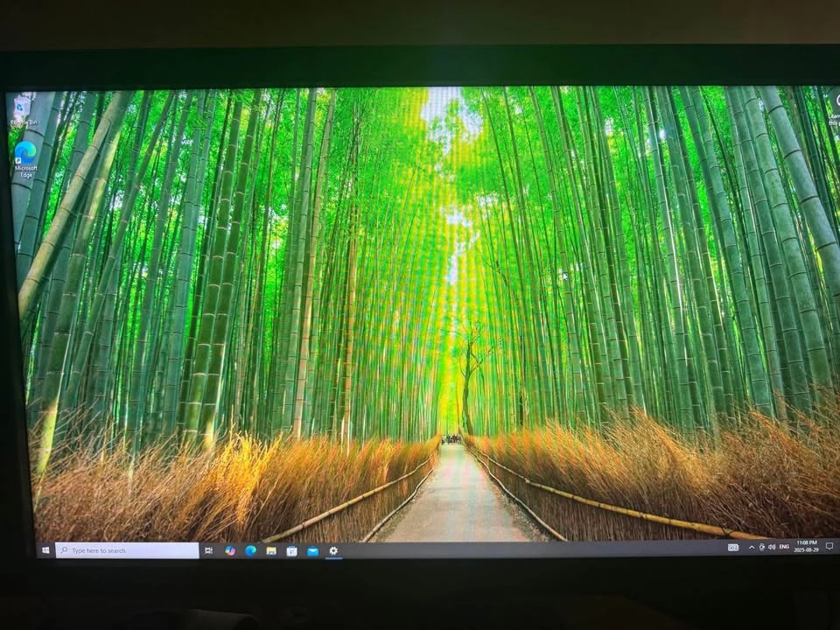Open the clock showing 11:08 PM
Viewport: 840px width, 630px height.
tap(806, 546)
